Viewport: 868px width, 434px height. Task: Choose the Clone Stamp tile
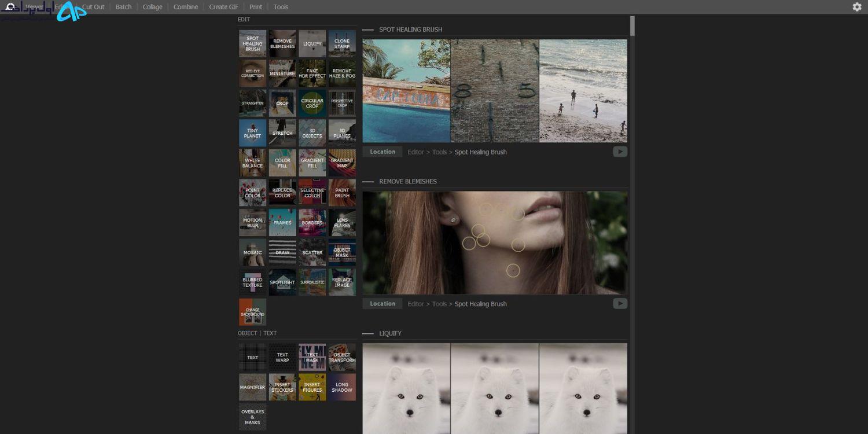[x=342, y=43]
